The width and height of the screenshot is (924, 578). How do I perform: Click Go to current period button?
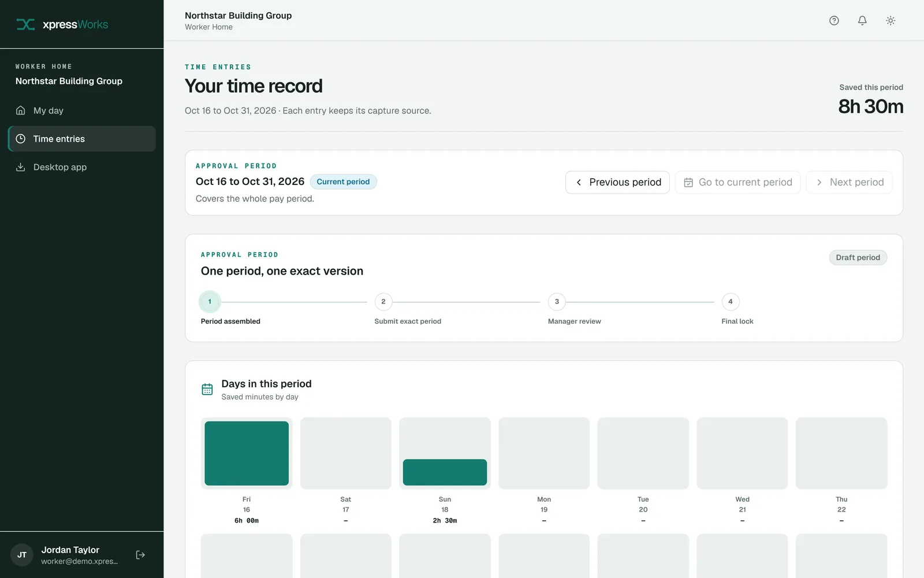pyautogui.click(x=737, y=182)
